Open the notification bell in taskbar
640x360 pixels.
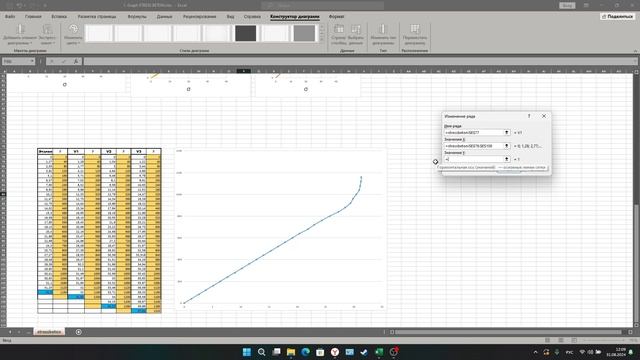tap(631, 352)
